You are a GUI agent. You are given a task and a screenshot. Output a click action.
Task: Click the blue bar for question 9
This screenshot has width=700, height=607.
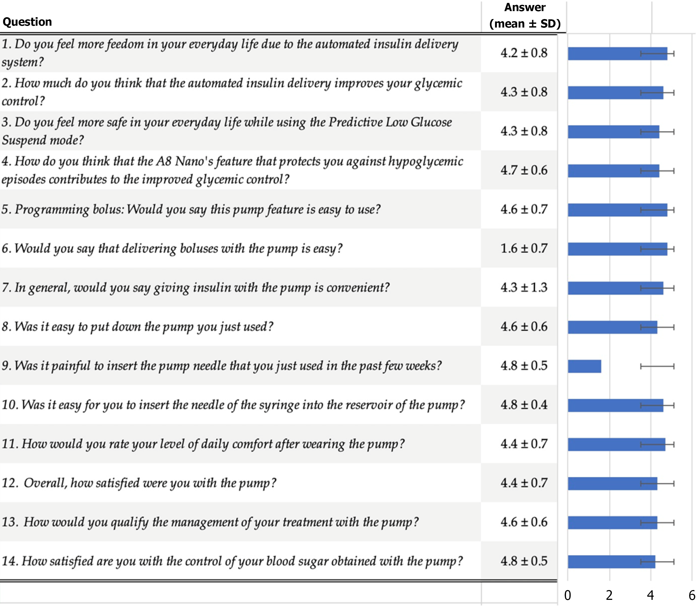click(585, 366)
